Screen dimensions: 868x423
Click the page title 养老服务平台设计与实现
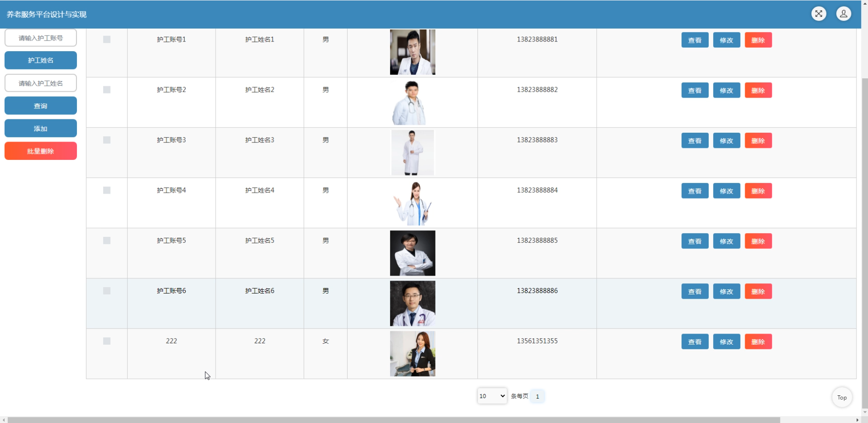point(47,14)
